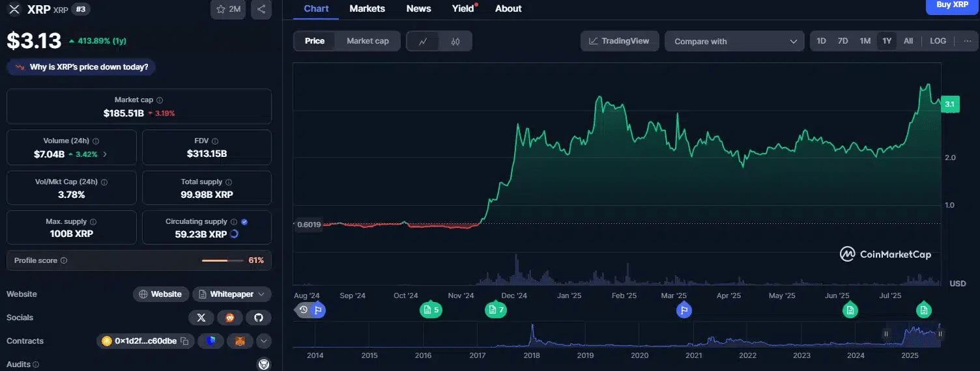Viewport: 980px width, 371px height.
Task: Open XRP's GitHub social link
Action: click(x=258, y=318)
